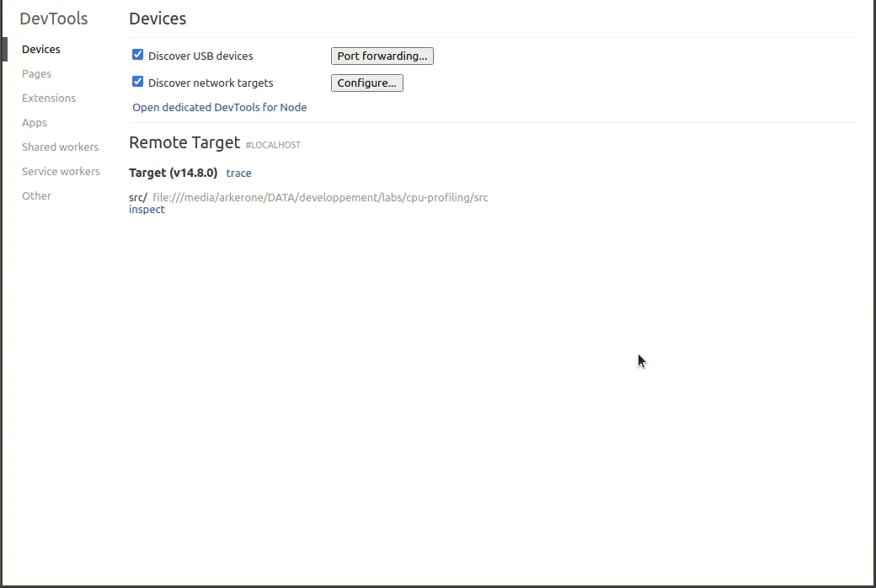Screen dimensions: 876x588
Task: Click the DevTools title in the sidebar
Action: pyautogui.click(x=53, y=19)
